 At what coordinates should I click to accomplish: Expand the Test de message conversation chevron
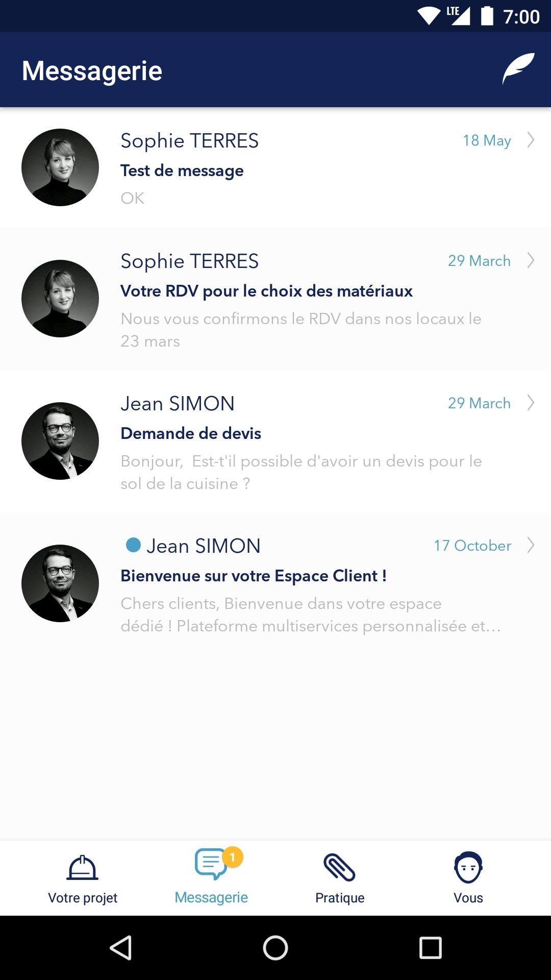[531, 140]
